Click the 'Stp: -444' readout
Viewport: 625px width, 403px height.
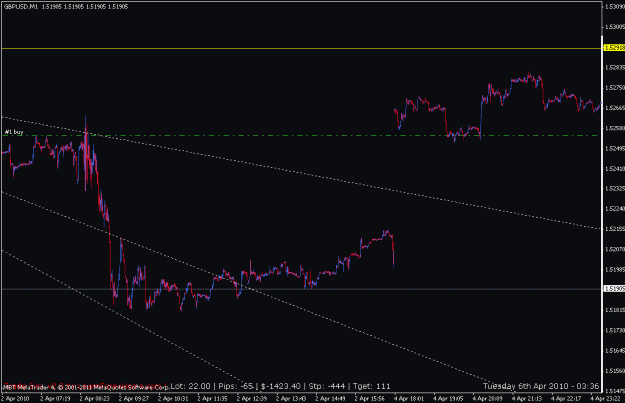(x=326, y=386)
